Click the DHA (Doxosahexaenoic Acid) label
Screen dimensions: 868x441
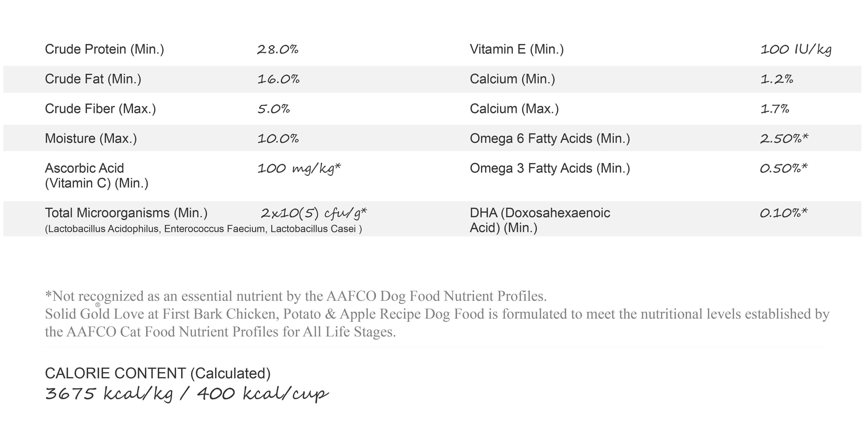540,220
